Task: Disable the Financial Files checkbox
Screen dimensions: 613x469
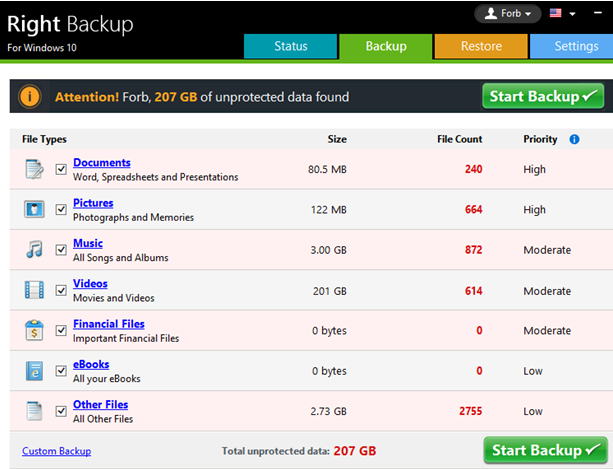Action: pos(61,331)
